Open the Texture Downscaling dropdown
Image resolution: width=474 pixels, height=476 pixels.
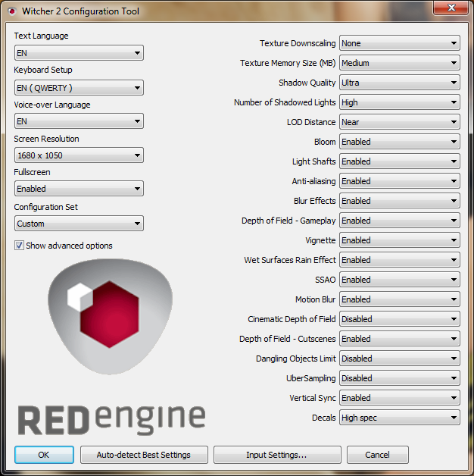point(399,43)
